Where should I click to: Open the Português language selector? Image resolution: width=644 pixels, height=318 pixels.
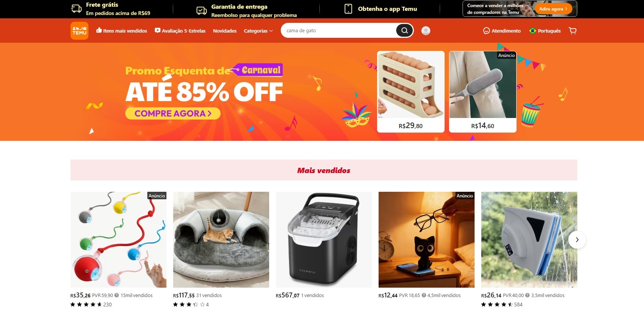(x=545, y=31)
